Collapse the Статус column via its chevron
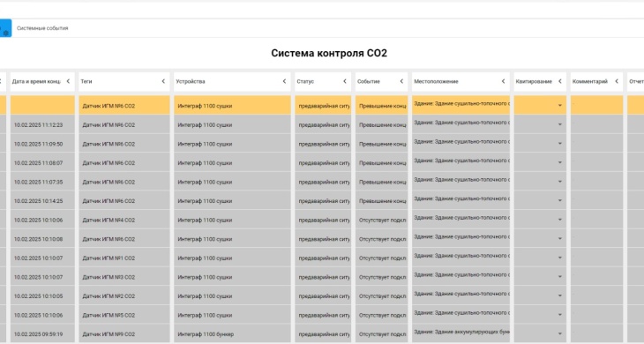This screenshot has width=644, height=344. (345, 81)
